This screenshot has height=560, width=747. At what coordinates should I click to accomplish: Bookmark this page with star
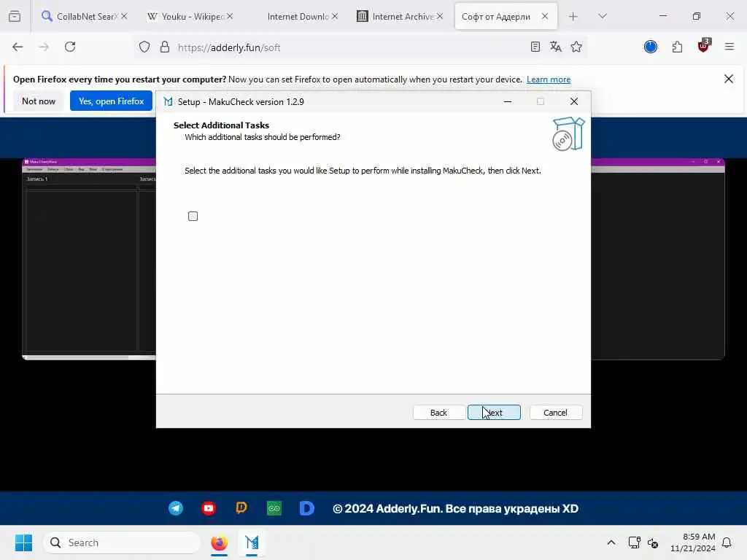point(576,47)
